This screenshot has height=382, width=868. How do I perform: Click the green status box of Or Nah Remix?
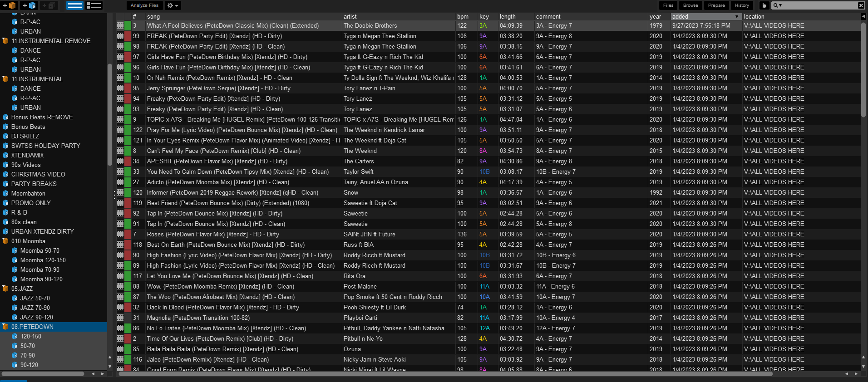(128, 78)
